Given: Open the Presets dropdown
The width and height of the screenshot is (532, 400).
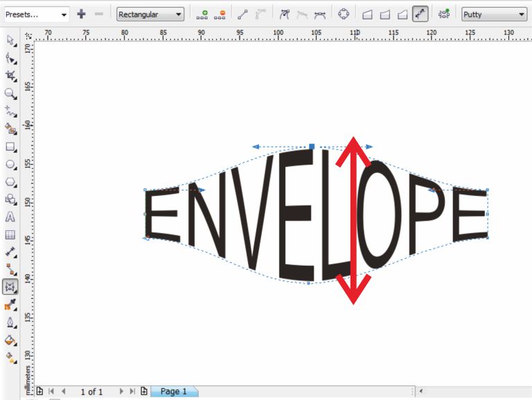Looking at the screenshot, I should (x=37, y=15).
